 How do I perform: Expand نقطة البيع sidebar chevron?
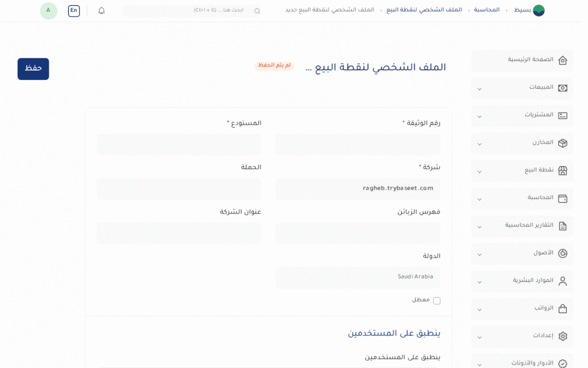point(479,172)
